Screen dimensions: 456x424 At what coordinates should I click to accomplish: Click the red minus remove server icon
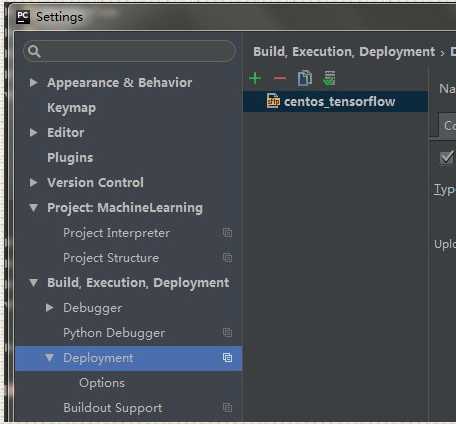coord(280,78)
